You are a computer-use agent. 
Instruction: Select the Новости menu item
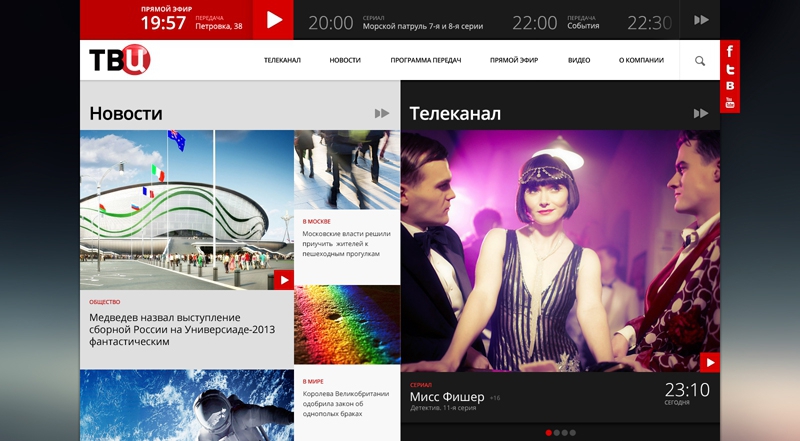pos(345,60)
